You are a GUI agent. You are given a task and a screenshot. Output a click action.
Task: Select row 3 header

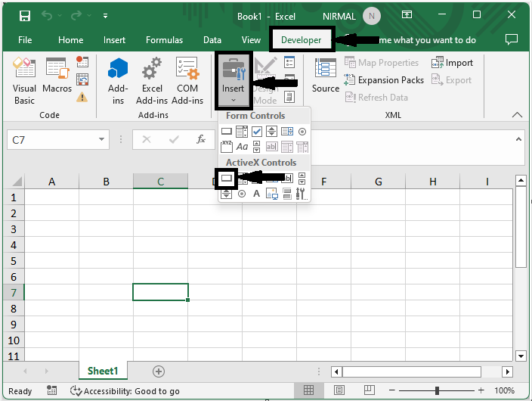[x=14, y=229]
